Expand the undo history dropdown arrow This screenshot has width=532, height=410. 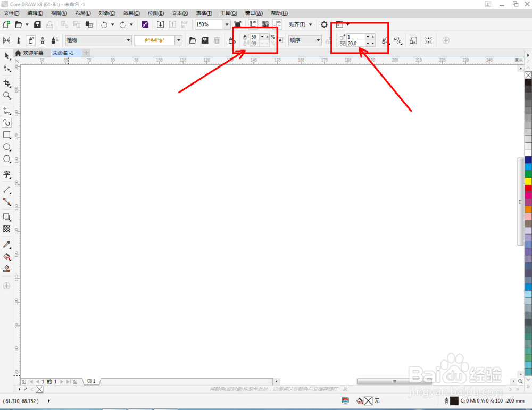pyautogui.click(x=113, y=24)
